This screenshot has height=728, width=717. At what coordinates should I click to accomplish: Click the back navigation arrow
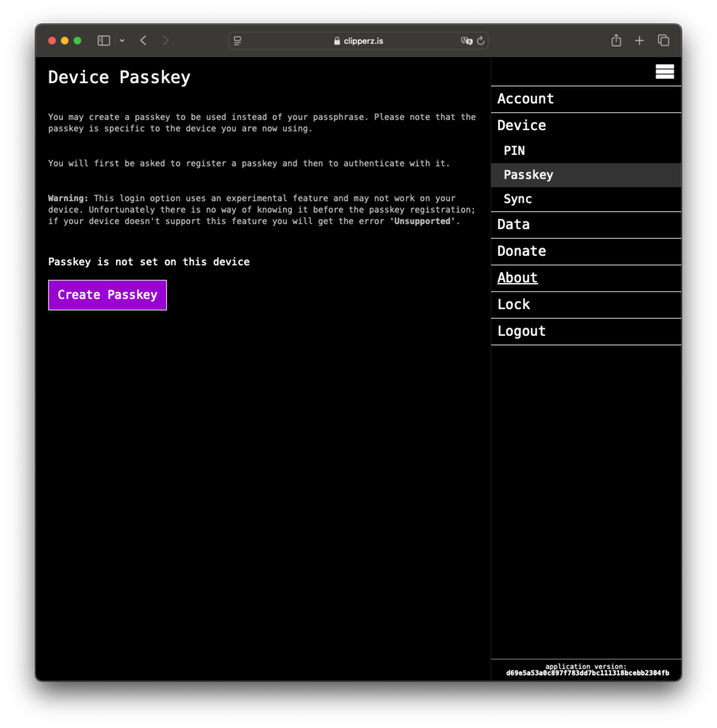point(144,40)
